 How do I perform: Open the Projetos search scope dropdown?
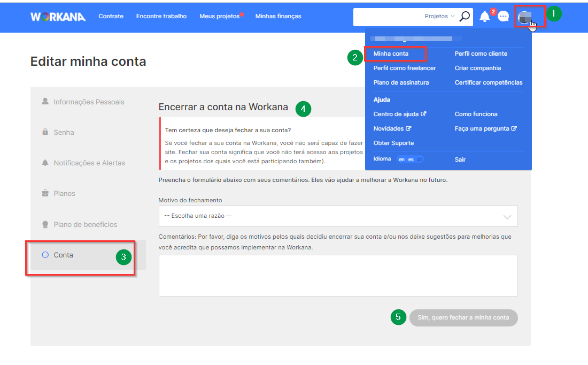(439, 17)
